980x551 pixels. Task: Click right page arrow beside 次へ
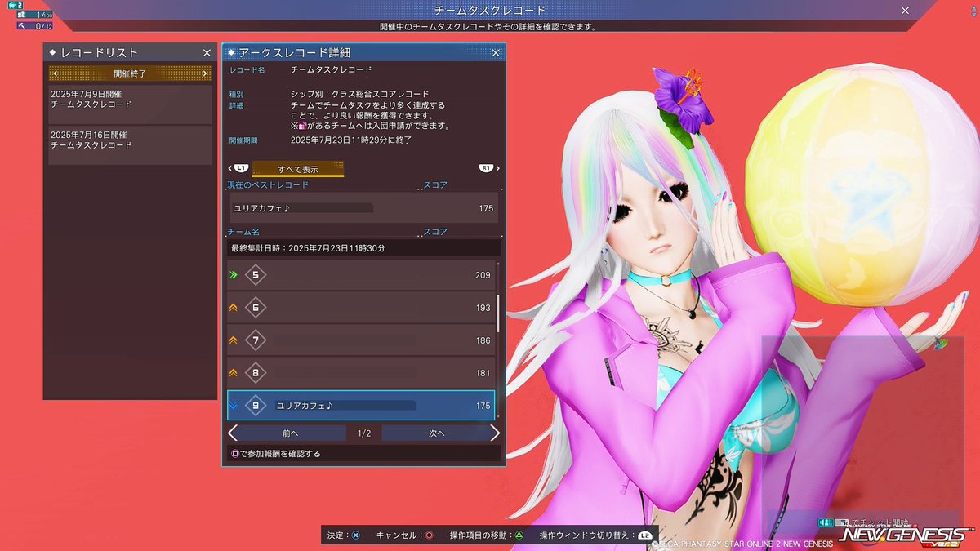tap(495, 433)
